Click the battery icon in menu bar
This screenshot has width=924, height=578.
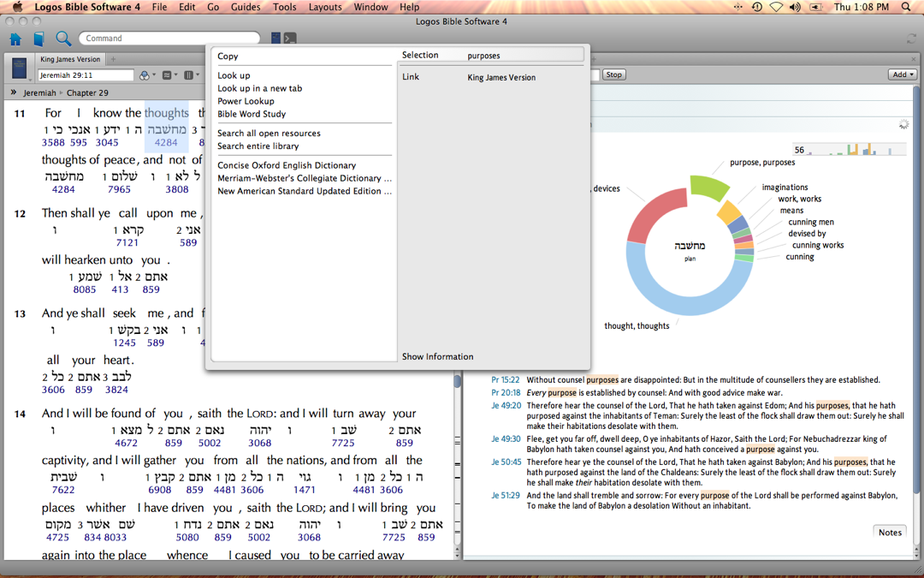tap(816, 7)
